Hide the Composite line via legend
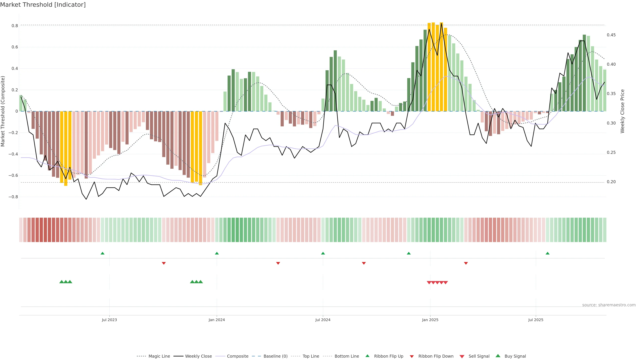Screen dimensions: 644x362 237,356
